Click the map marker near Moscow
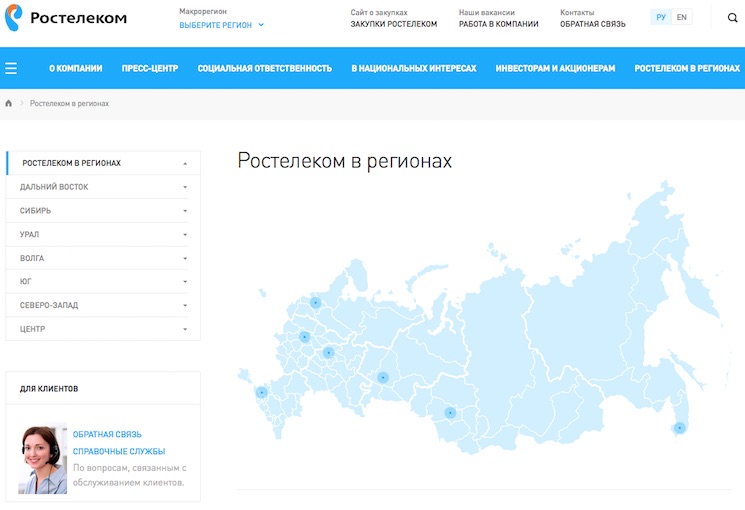The image size is (745, 510). [x=305, y=337]
